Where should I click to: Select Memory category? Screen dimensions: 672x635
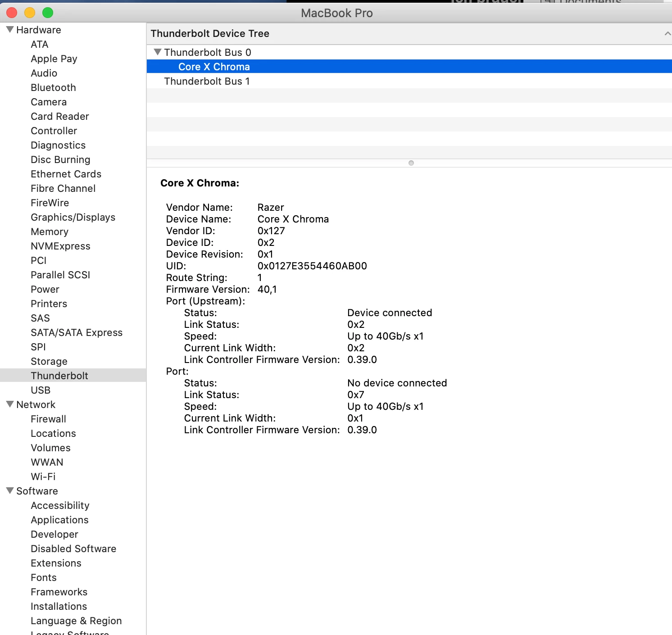point(50,231)
